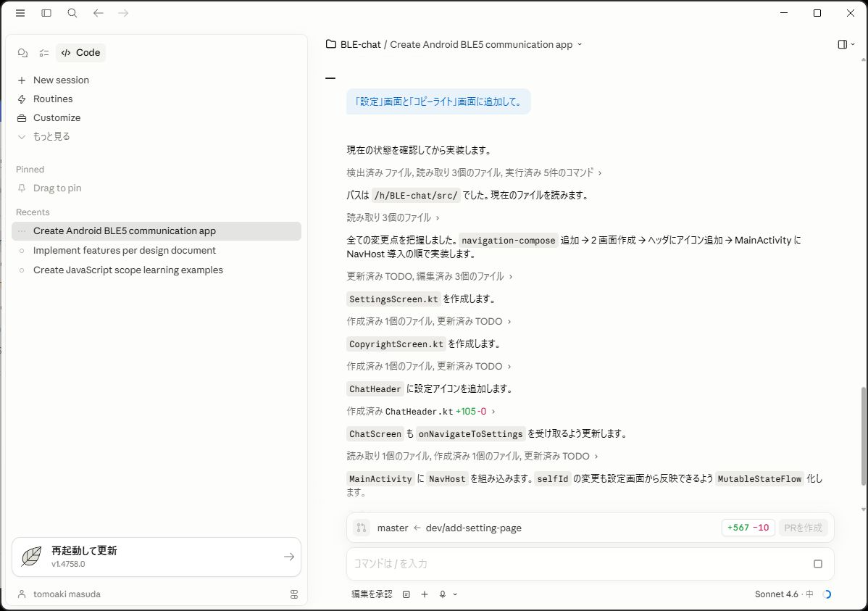Open the hamburger menu in title bar
The width and height of the screenshot is (868, 611).
20,13
